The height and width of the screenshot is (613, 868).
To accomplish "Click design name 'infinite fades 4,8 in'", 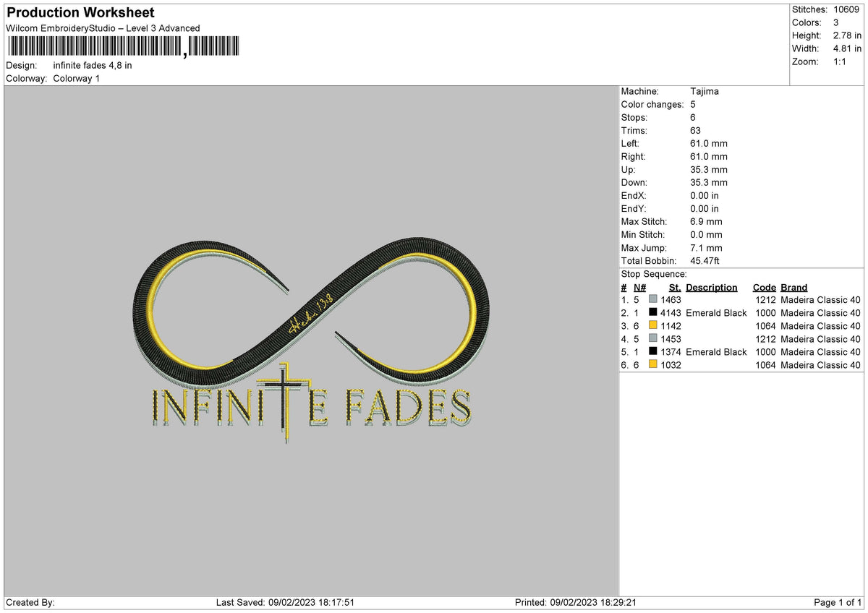I will point(93,65).
